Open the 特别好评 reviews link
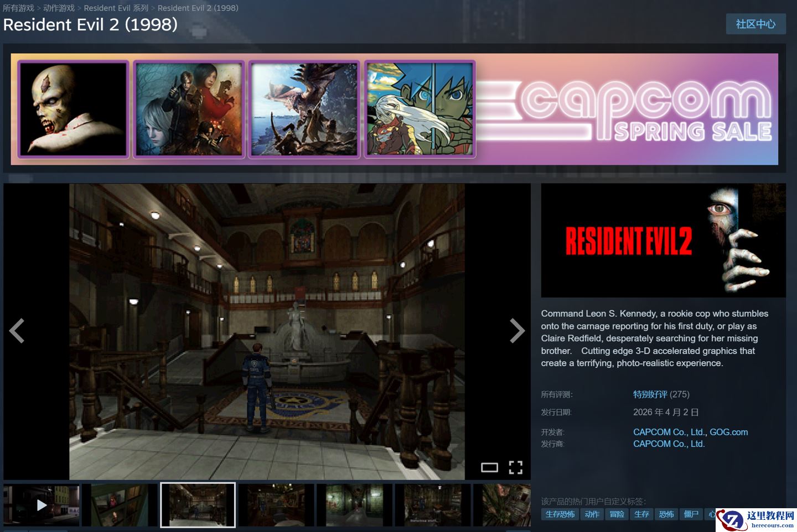 point(650,394)
